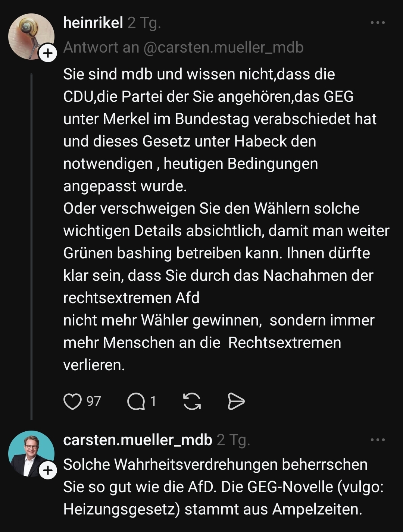Open replies via the speech bubble icon

(136, 402)
